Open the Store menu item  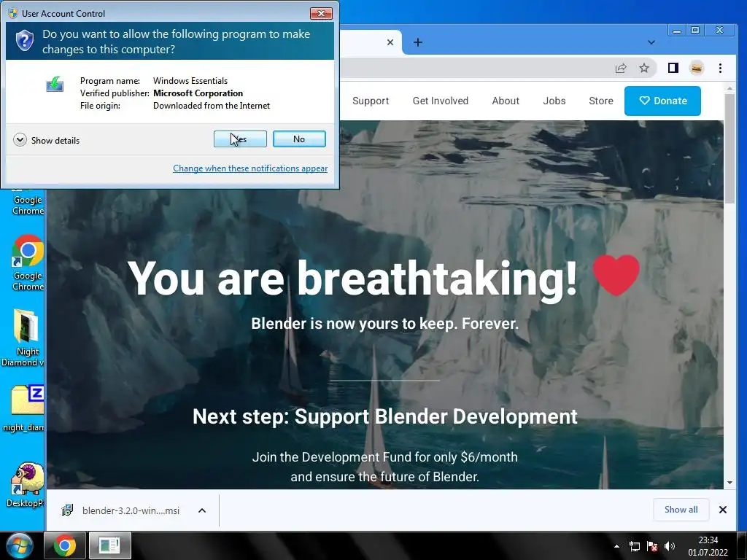(x=601, y=101)
